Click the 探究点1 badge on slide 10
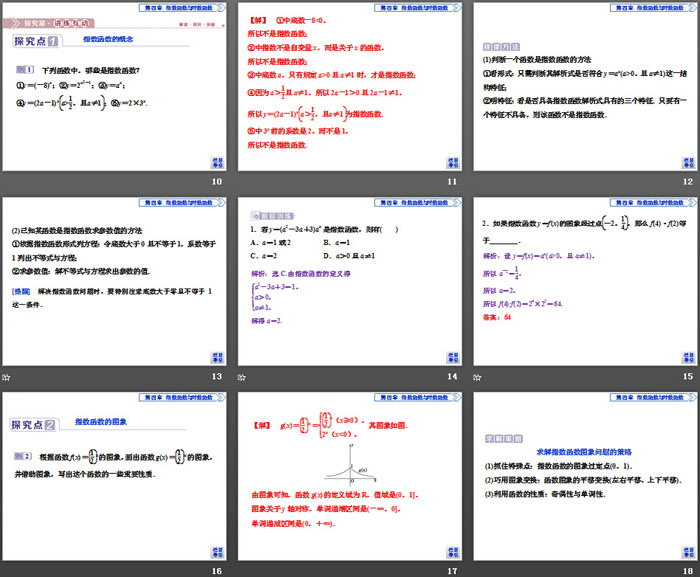This screenshot has height=577, width=700. [x=36, y=42]
